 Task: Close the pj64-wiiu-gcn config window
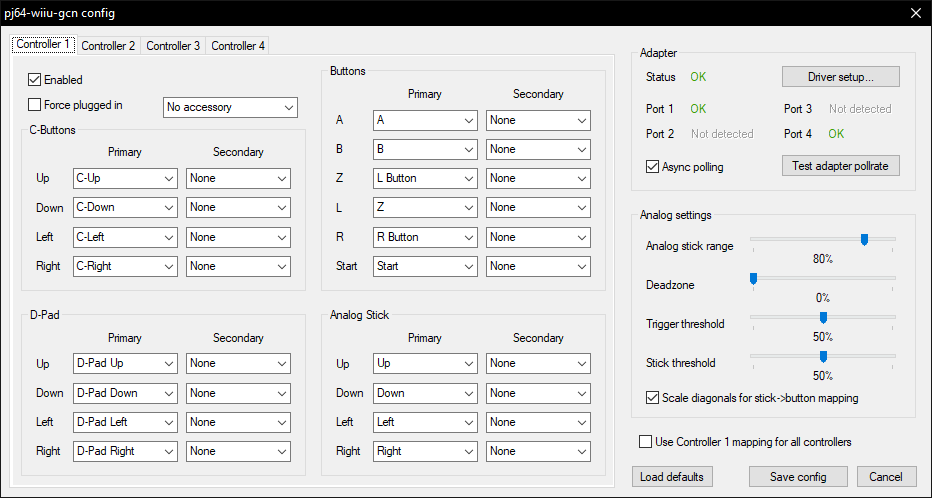(914, 13)
